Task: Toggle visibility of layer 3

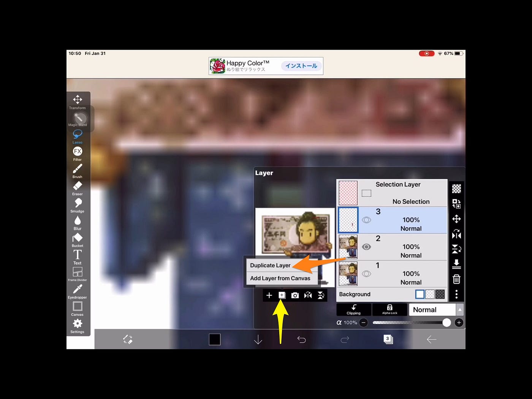Action: click(x=366, y=220)
